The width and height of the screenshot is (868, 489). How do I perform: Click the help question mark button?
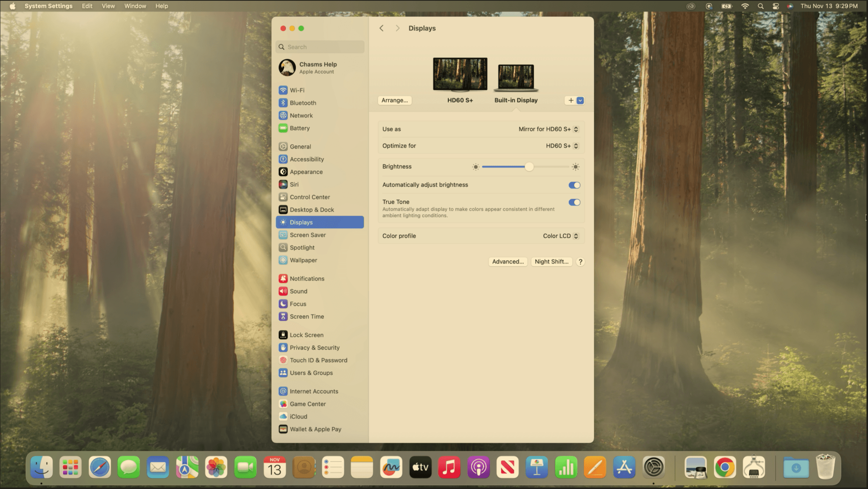tap(580, 262)
